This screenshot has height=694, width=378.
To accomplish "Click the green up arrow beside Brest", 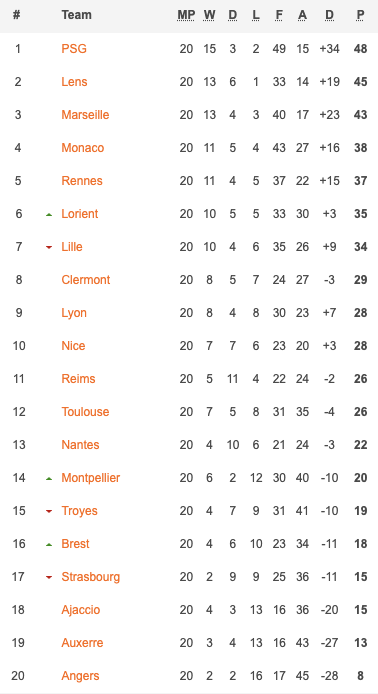I will pyautogui.click(x=49, y=544).
